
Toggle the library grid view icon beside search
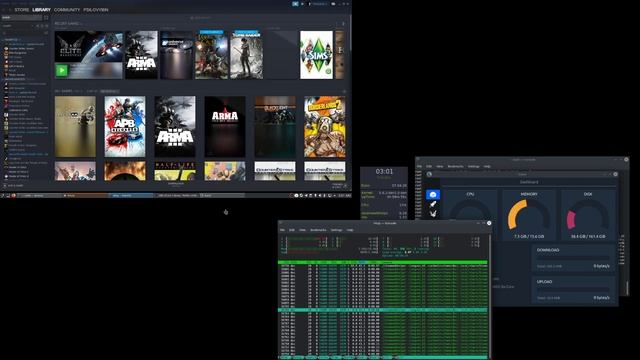(x=46, y=18)
